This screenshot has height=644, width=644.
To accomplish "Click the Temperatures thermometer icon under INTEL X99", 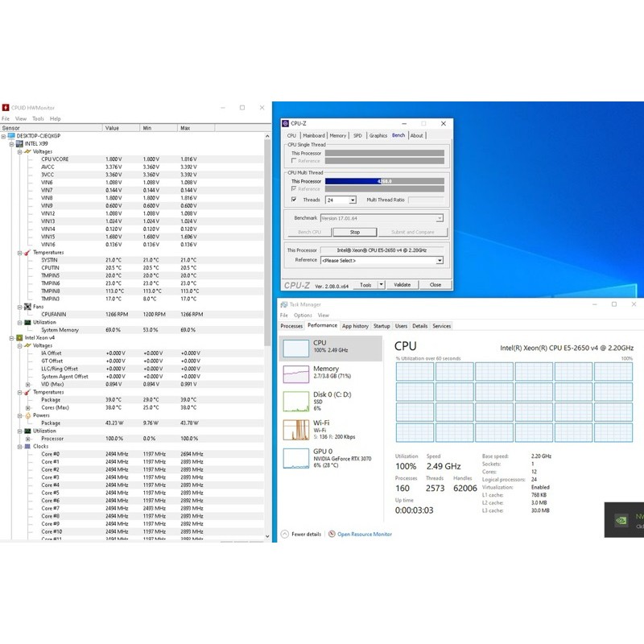I will (x=27, y=253).
